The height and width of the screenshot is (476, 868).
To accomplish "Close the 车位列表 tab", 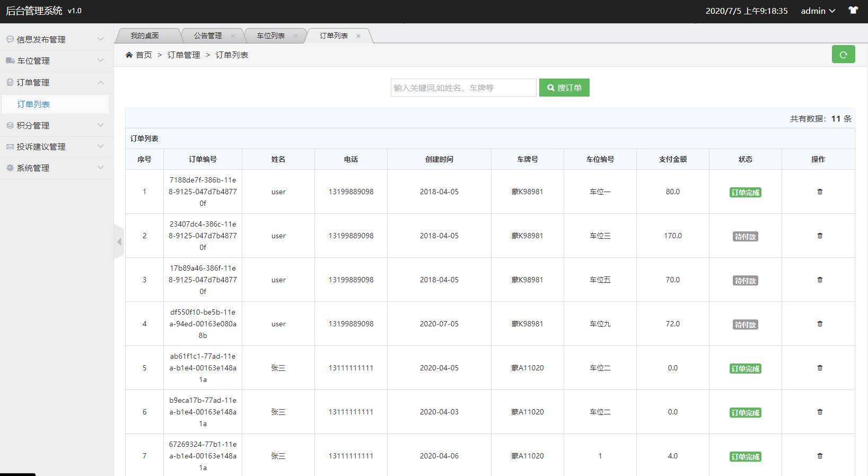I will click(x=295, y=36).
